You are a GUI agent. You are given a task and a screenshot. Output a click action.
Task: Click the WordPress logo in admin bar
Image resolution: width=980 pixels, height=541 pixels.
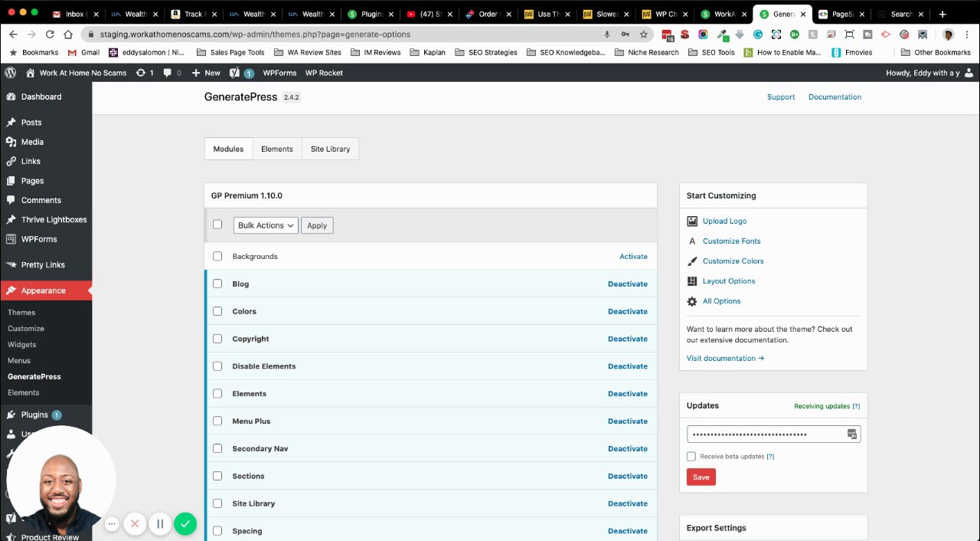pyautogui.click(x=11, y=73)
